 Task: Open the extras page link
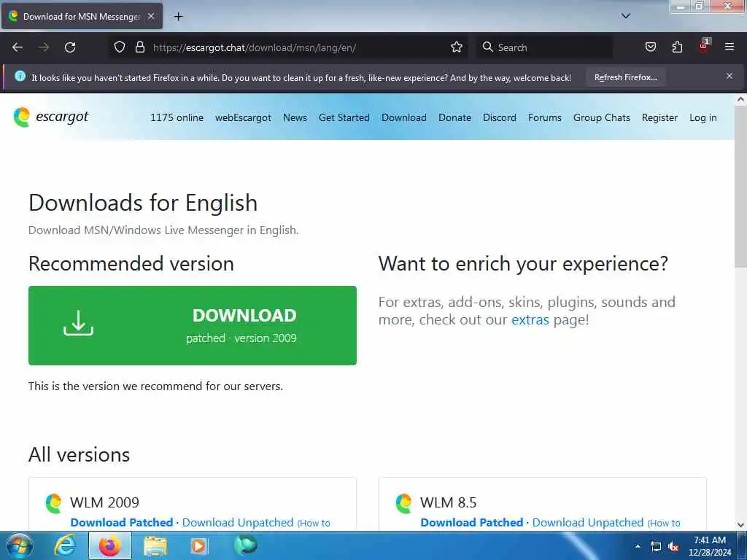pyautogui.click(x=530, y=319)
